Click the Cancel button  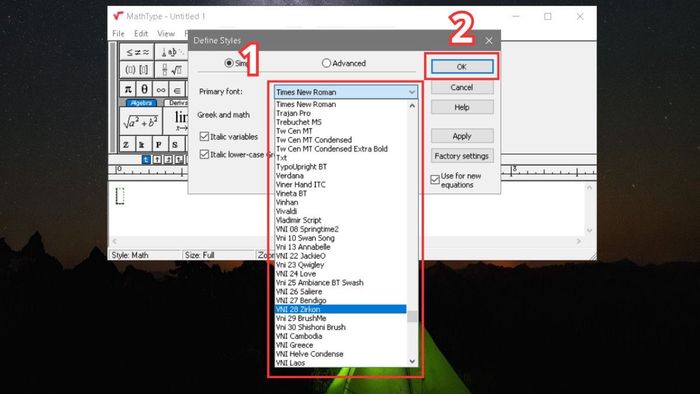click(462, 87)
